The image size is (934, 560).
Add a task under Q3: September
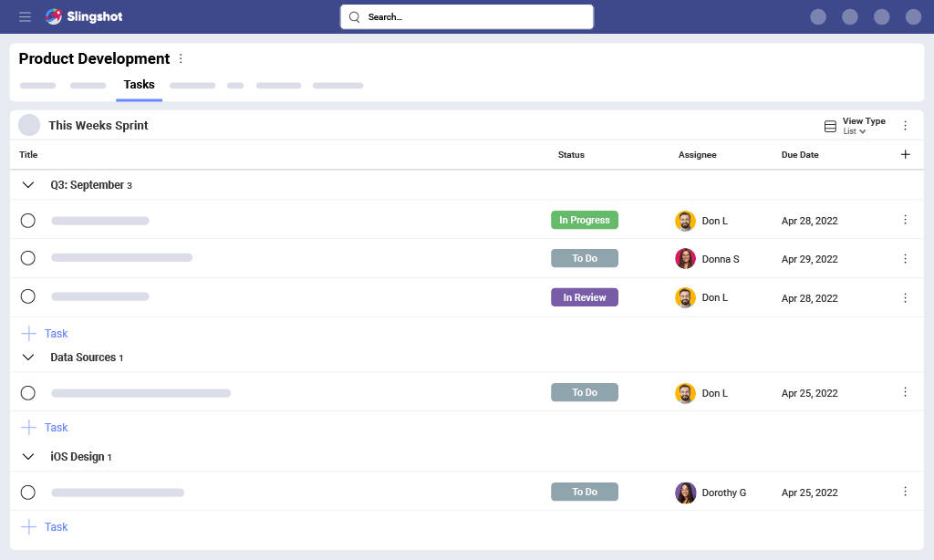45,334
